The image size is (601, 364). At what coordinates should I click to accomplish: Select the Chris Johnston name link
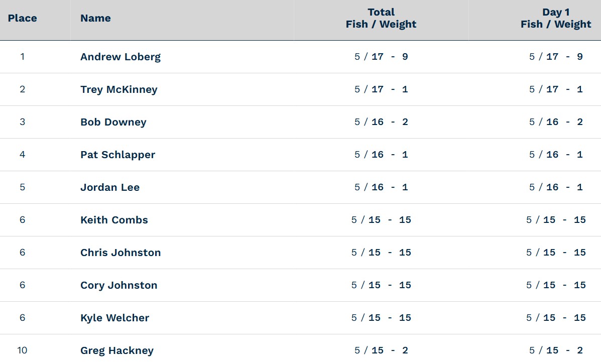[121, 252]
